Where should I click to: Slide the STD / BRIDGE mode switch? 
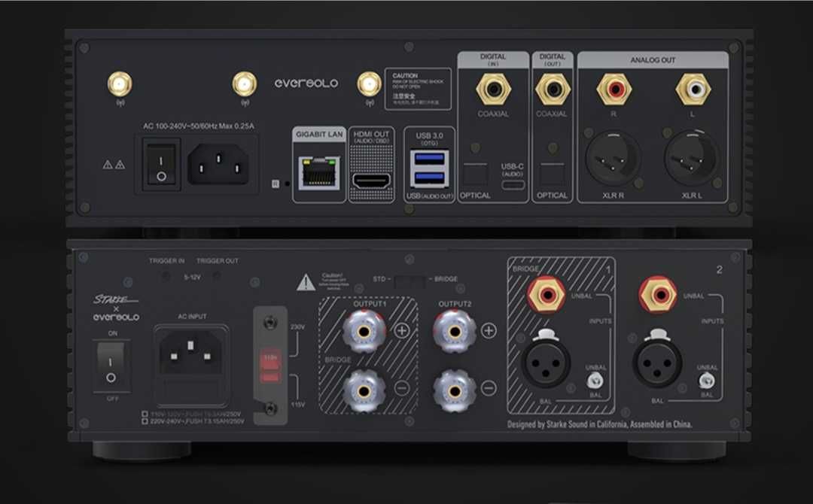point(410,282)
